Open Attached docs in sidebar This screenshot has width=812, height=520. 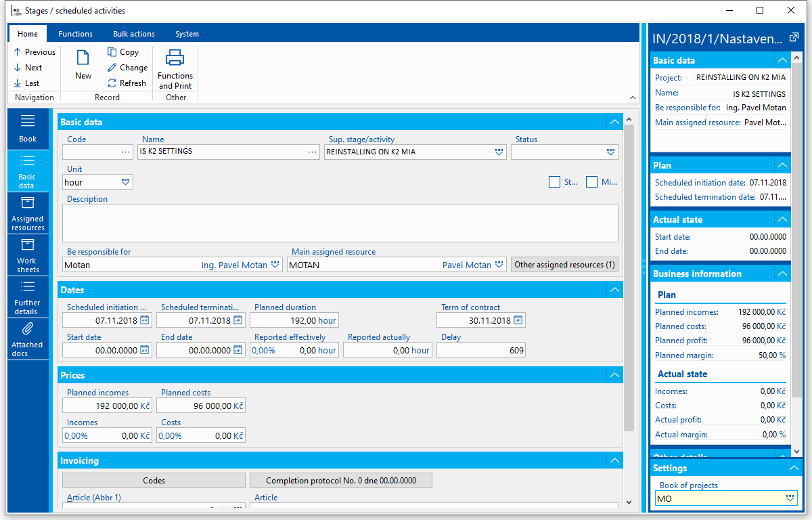click(28, 339)
